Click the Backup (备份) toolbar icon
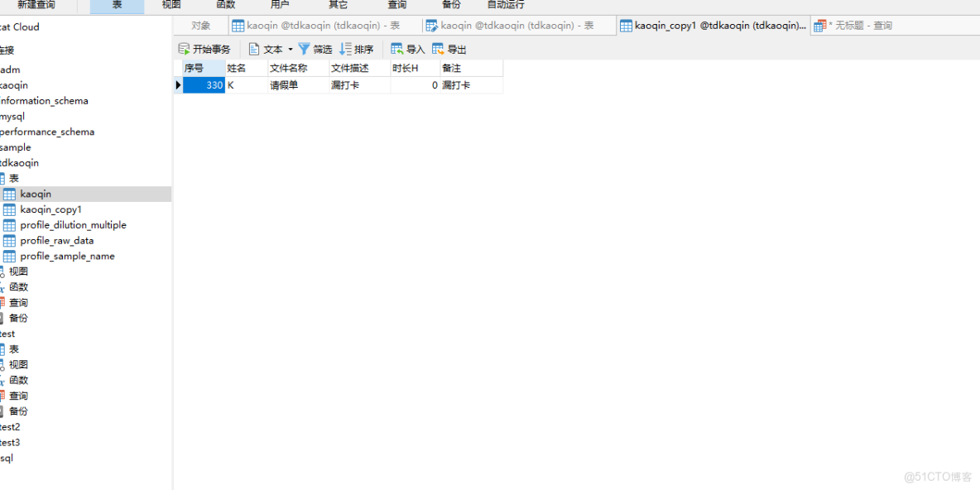The image size is (980, 490). 450,5
